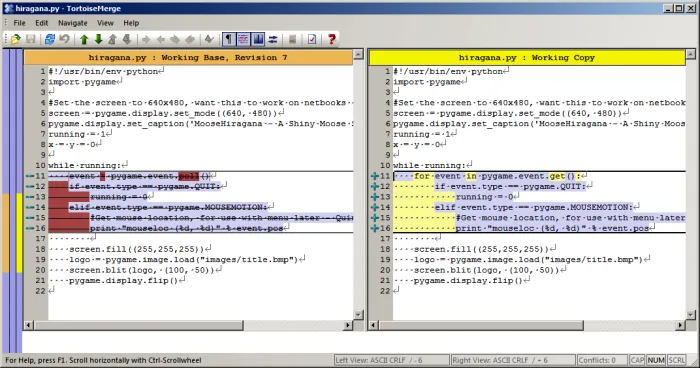Click the red question mark help icon

tap(331, 39)
